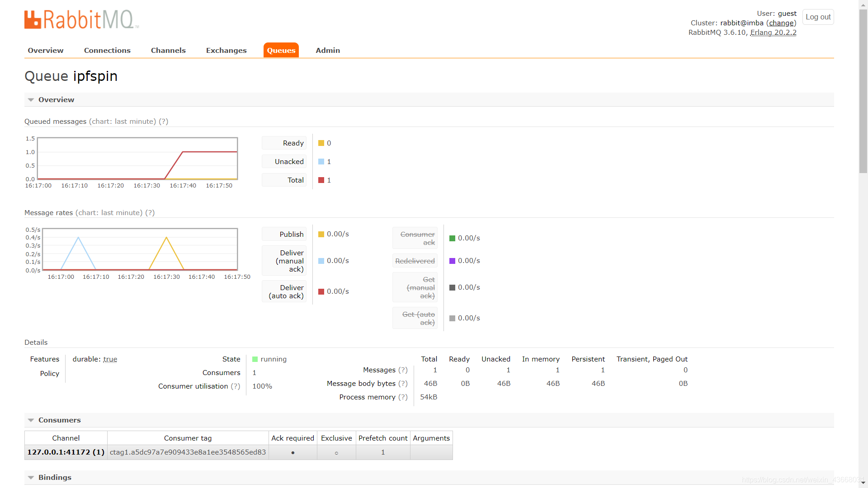Click the red Total color swatch
This screenshot has height=488, width=868.
(x=321, y=180)
